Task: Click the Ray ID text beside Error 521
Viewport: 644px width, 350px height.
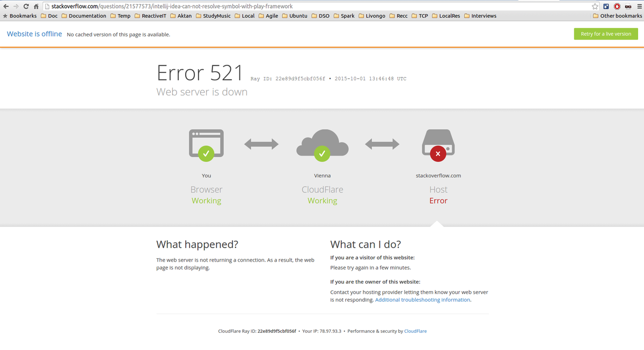Action: pyautogui.click(x=288, y=79)
